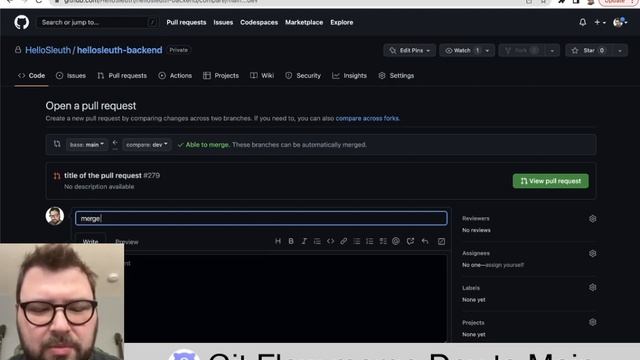The image size is (640, 360).
Task: Switch to the Settings tab
Action: point(396,76)
